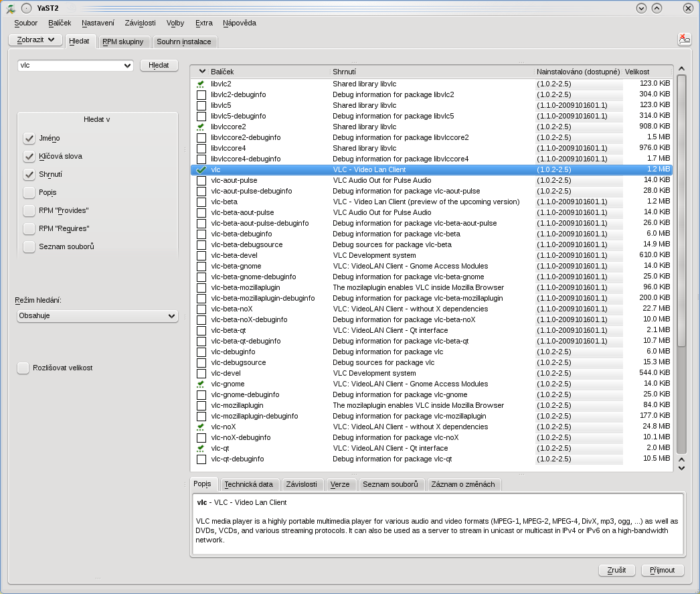This screenshot has width=700, height=594.
Task: Click the status box icon for libvlc2-debuginfo
Action: [x=201, y=94]
